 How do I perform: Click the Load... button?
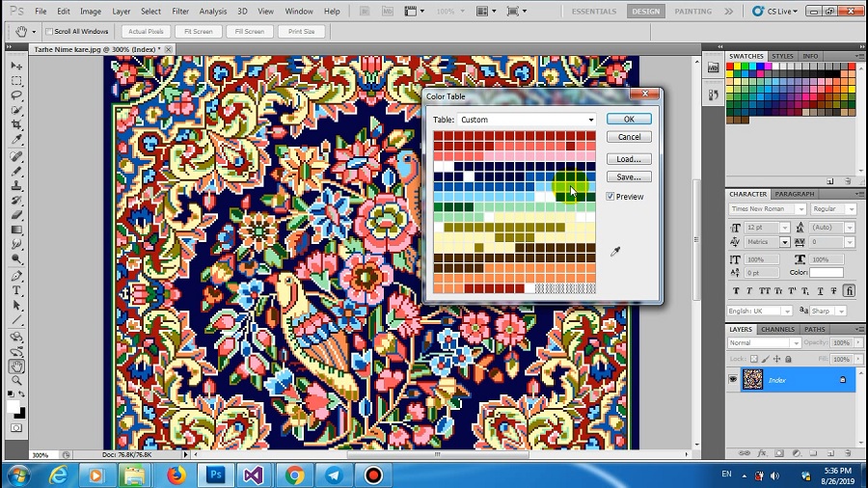coord(629,159)
